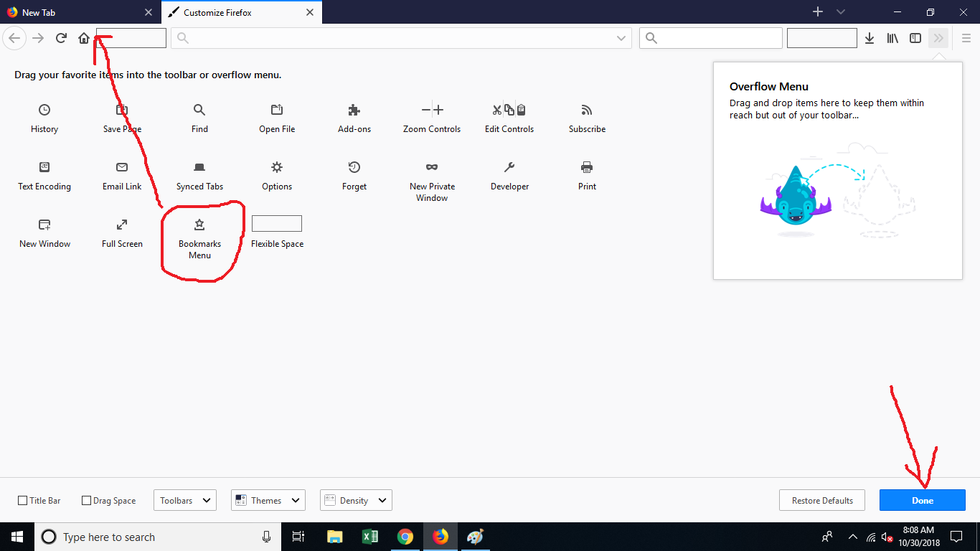Viewport: 980px width, 551px height.
Task: Click the Home button in toolbar
Action: click(84, 38)
